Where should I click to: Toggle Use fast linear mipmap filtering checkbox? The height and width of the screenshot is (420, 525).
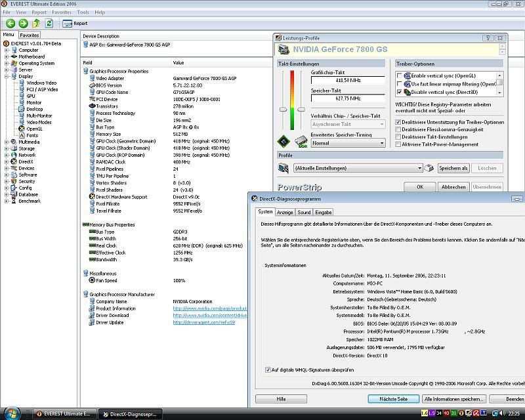point(399,84)
